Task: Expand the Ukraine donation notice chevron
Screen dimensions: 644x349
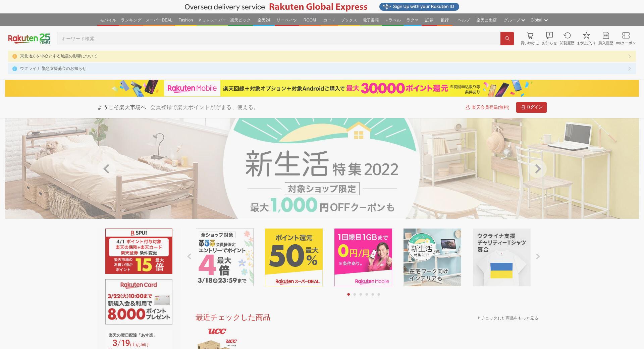Action: 630,69
